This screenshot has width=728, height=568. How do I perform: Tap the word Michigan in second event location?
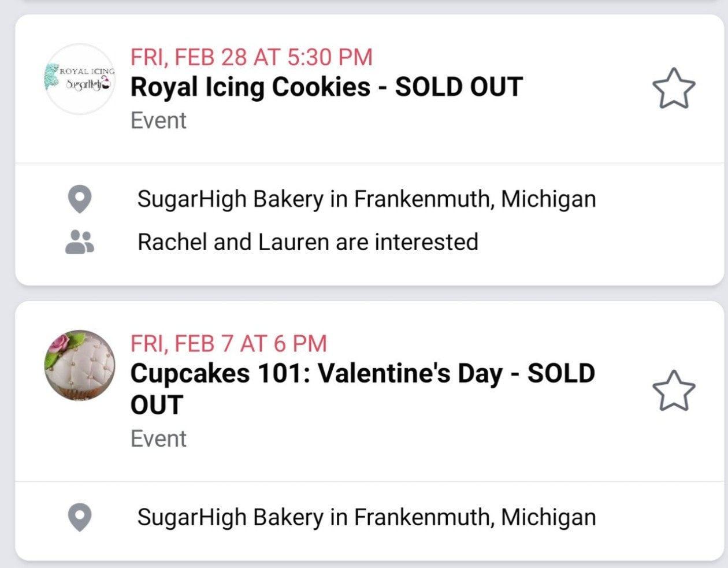(x=548, y=518)
